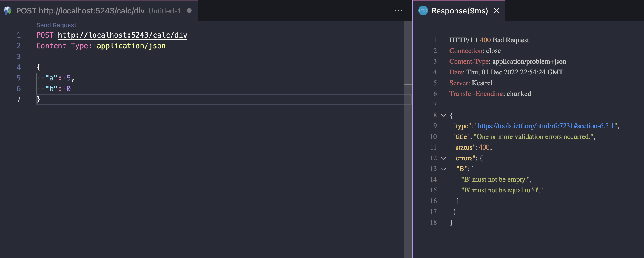Click the Send Request code lens link
This screenshot has width=644, height=258.
coord(56,25)
